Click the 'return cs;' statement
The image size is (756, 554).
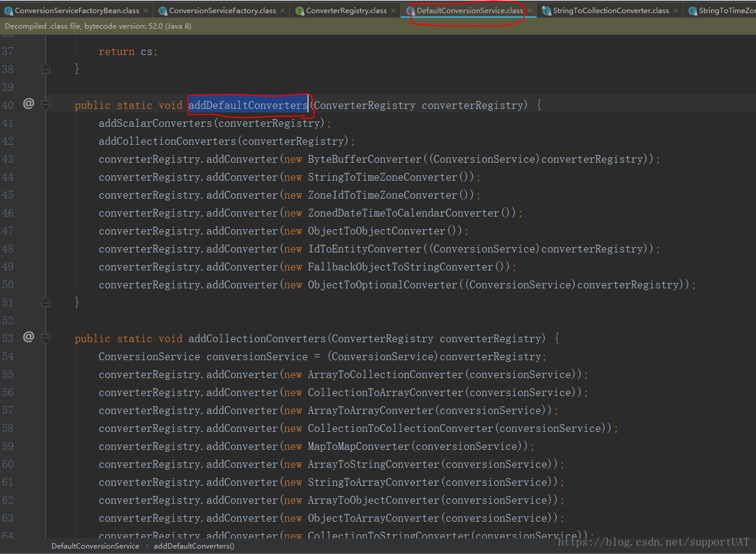[128, 51]
